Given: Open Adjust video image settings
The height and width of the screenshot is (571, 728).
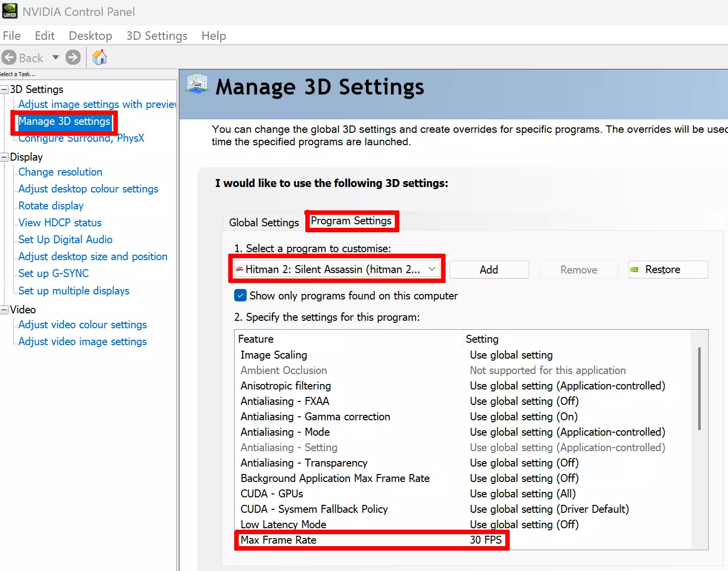Looking at the screenshot, I should point(83,342).
